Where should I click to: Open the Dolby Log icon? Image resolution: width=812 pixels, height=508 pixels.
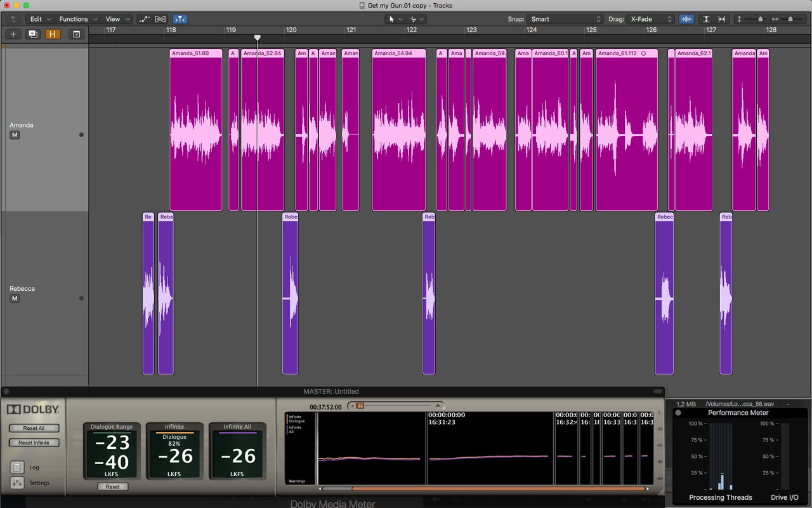click(x=17, y=467)
